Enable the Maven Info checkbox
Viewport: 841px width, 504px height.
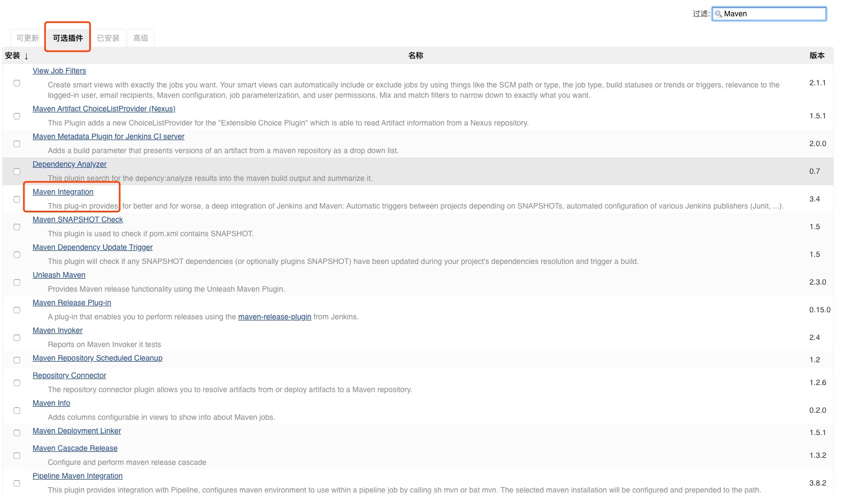pyautogui.click(x=17, y=411)
